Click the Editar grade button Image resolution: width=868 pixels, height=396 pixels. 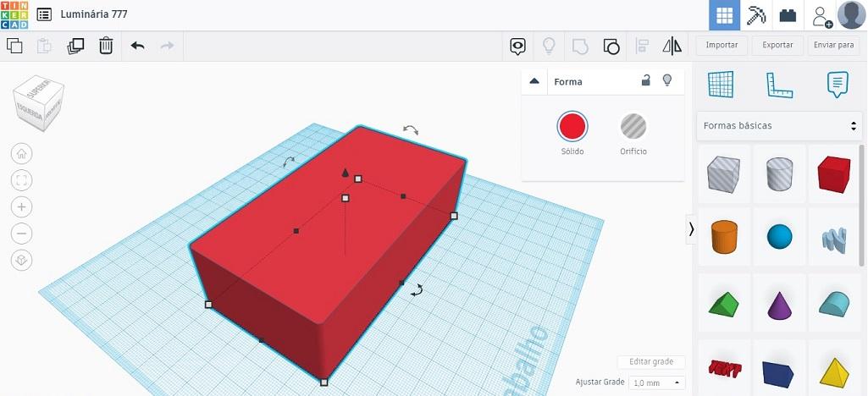651,361
